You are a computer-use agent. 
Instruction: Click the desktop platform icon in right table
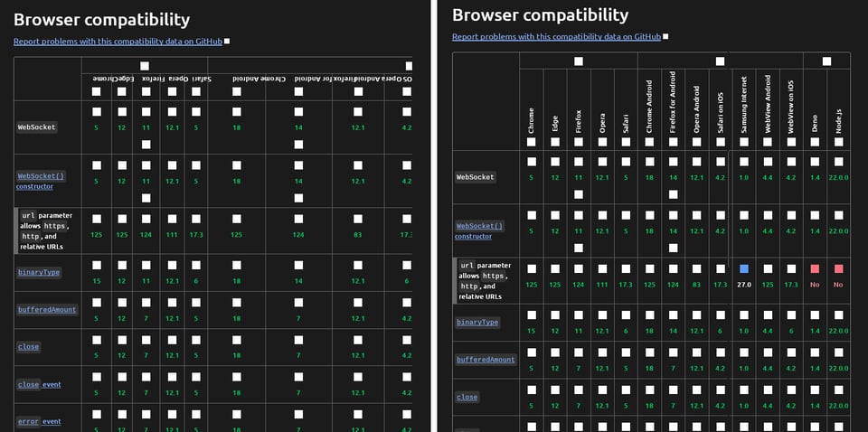pyautogui.click(x=579, y=61)
